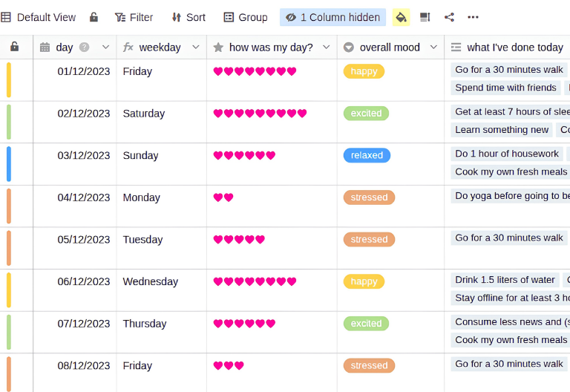This screenshot has height=392, width=570.
Task: Click the happy mood tag on Wednesday's row
Action: coord(364,281)
